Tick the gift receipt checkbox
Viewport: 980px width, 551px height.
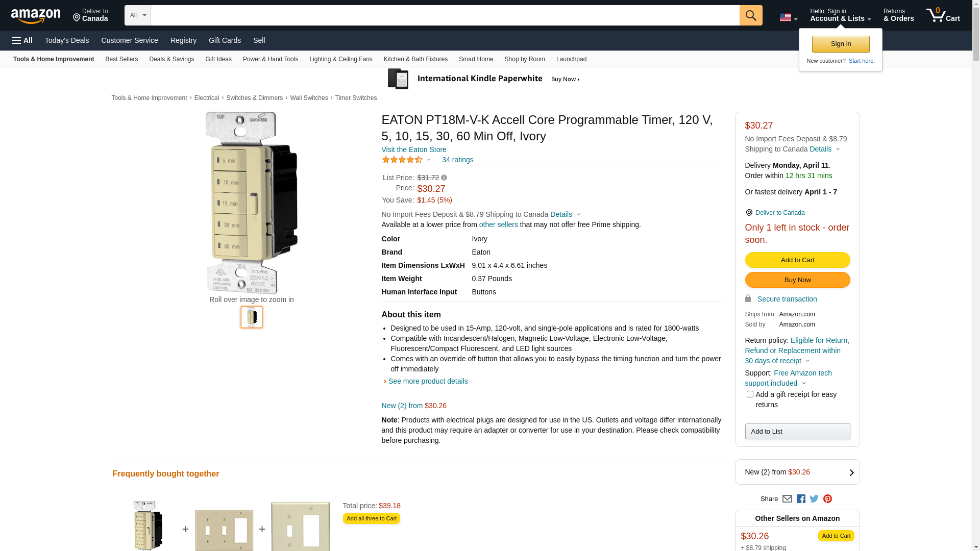[x=750, y=394]
